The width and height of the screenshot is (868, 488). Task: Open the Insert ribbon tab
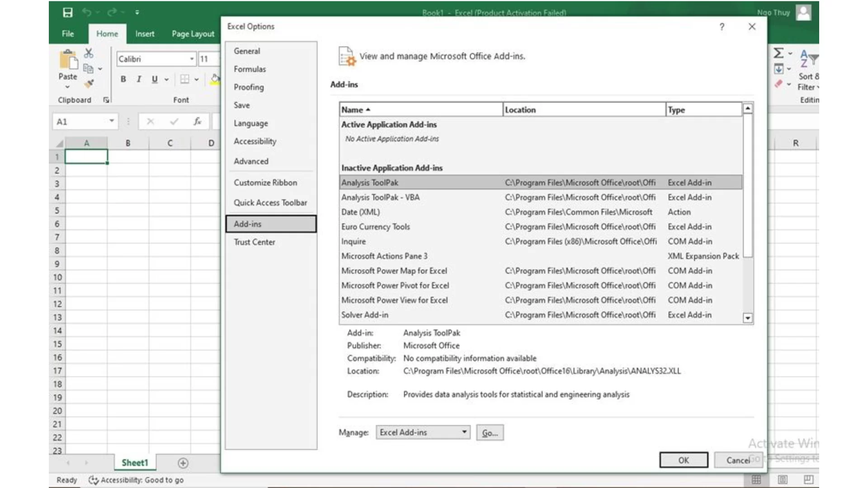145,34
